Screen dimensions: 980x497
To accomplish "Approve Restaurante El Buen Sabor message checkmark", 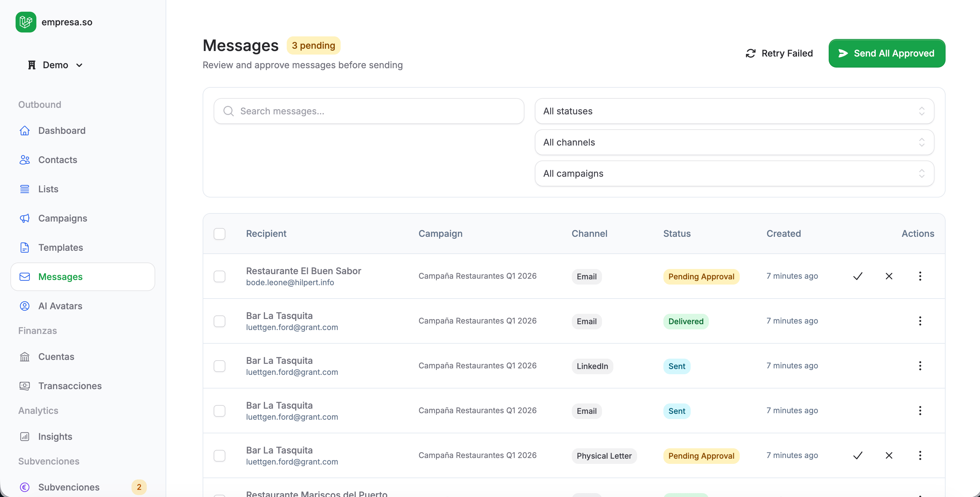I will (x=858, y=276).
